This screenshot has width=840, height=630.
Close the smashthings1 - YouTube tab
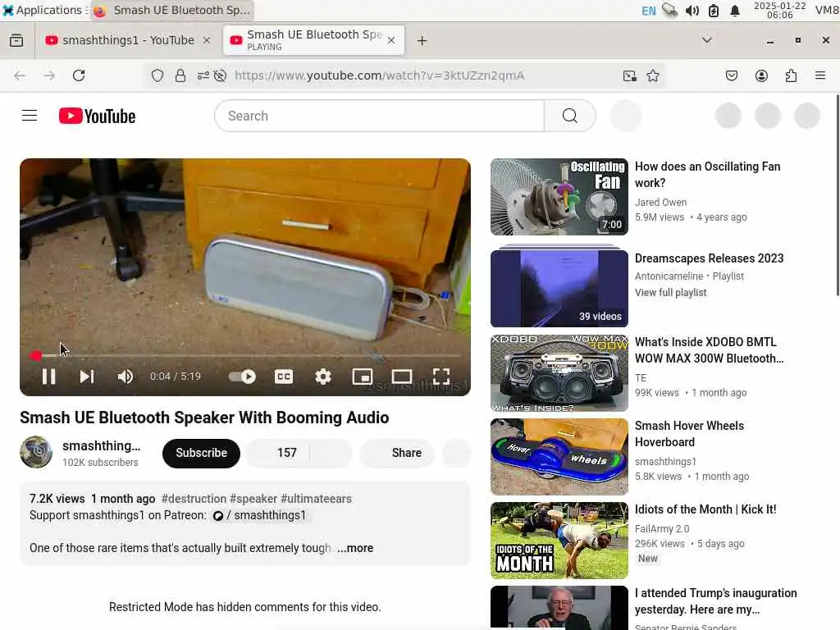pos(207,41)
